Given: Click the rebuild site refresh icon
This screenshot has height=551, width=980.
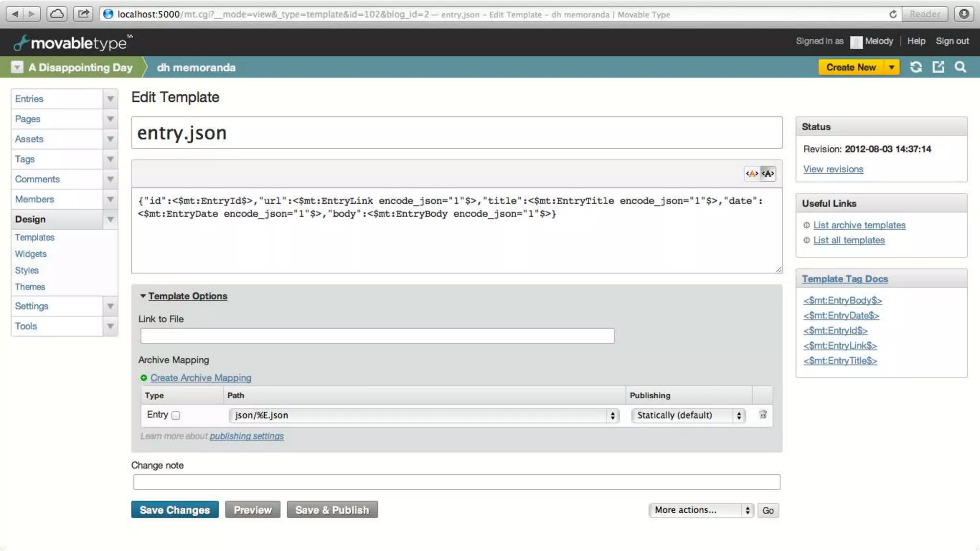Looking at the screenshot, I should coord(916,67).
